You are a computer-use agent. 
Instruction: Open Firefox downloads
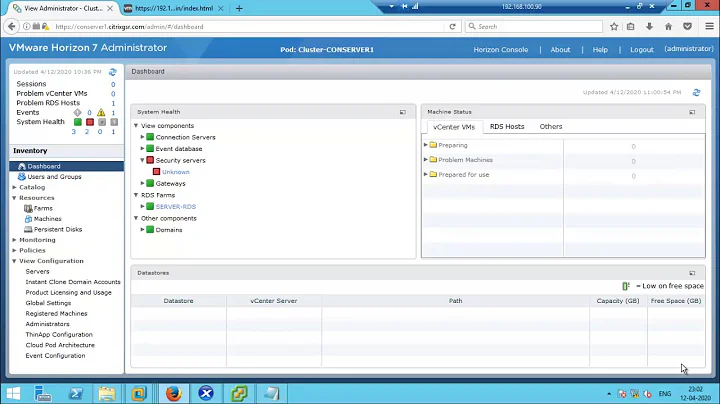tap(649, 27)
